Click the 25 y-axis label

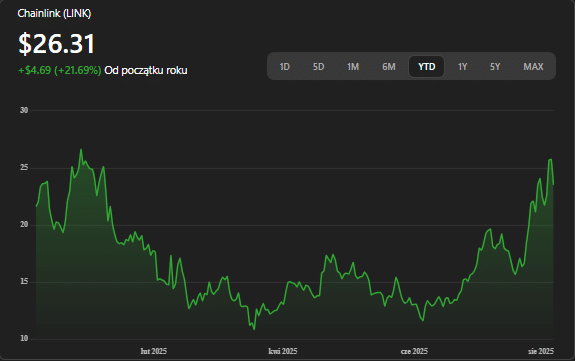(x=24, y=168)
